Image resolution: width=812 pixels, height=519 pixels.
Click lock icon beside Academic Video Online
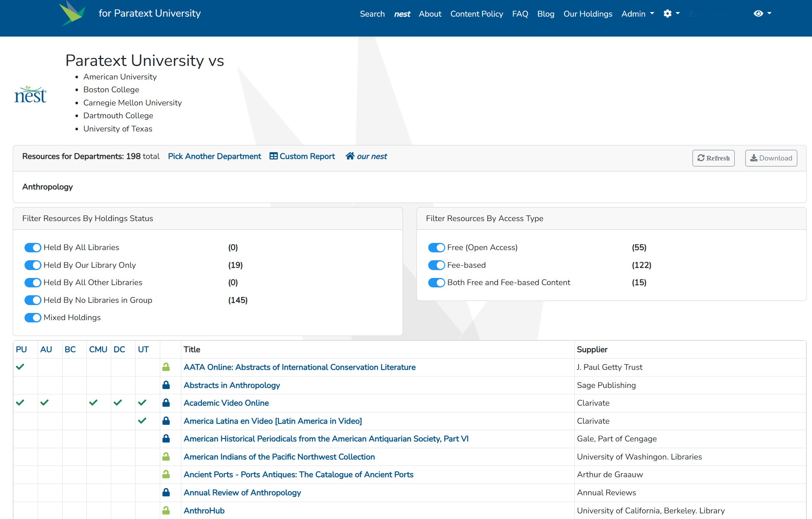(166, 403)
